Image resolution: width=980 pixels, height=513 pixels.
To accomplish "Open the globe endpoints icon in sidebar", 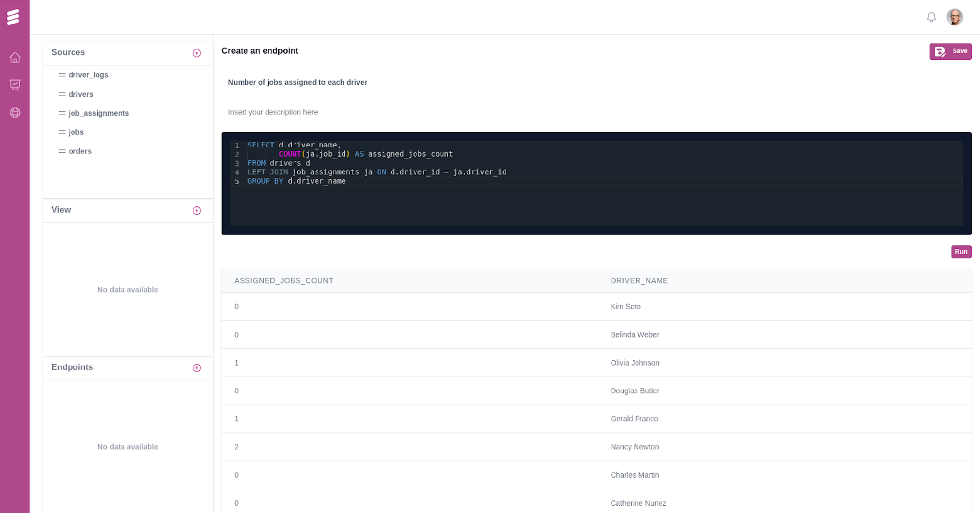I will [15, 112].
